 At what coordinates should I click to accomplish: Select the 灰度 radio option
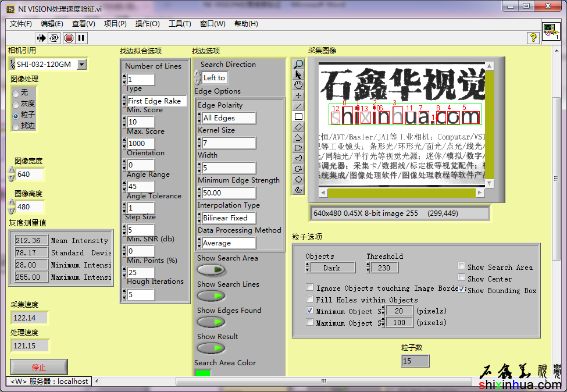pos(16,104)
